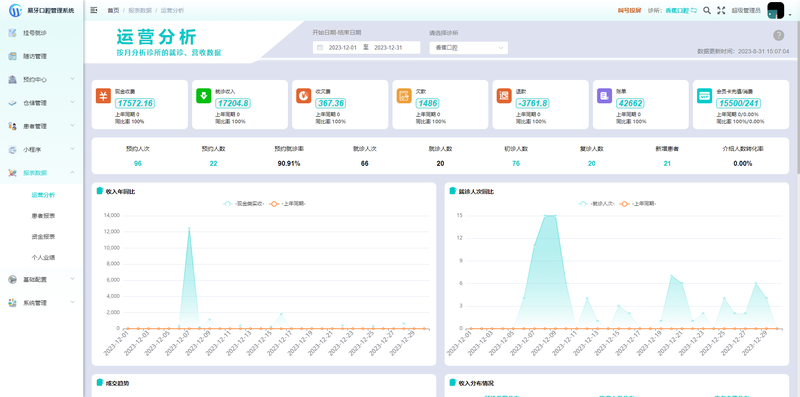Collapse the 报表数据 menu chevron
The width and height of the screenshot is (800, 397).
pos(72,172)
